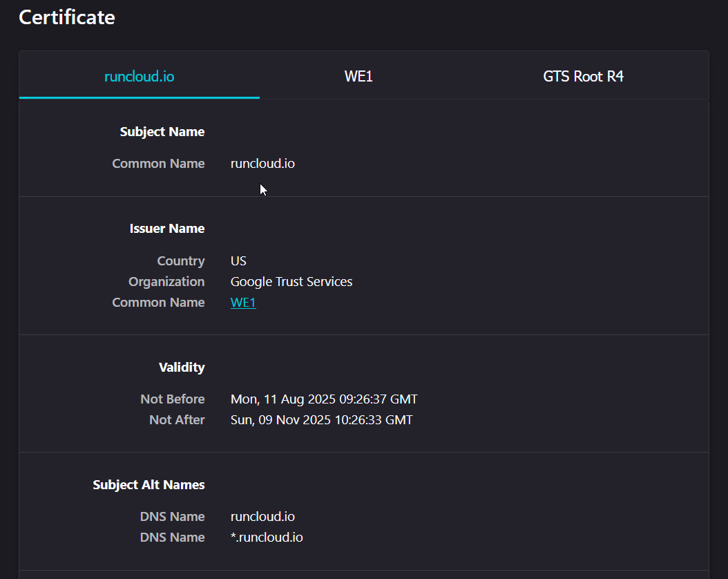The height and width of the screenshot is (579, 728).
Task: Click the first DNS Name value runcloud.io
Action: [262, 517]
